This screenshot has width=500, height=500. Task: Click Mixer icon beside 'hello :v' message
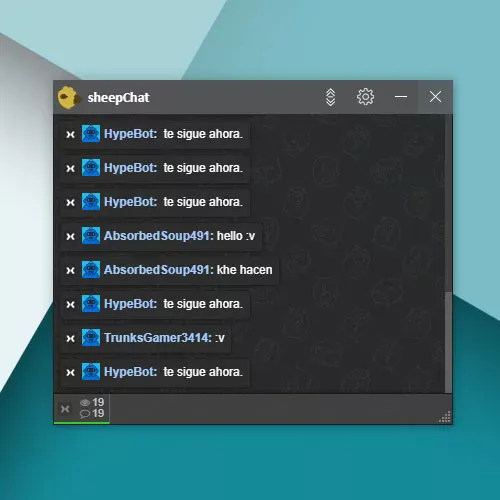70,236
